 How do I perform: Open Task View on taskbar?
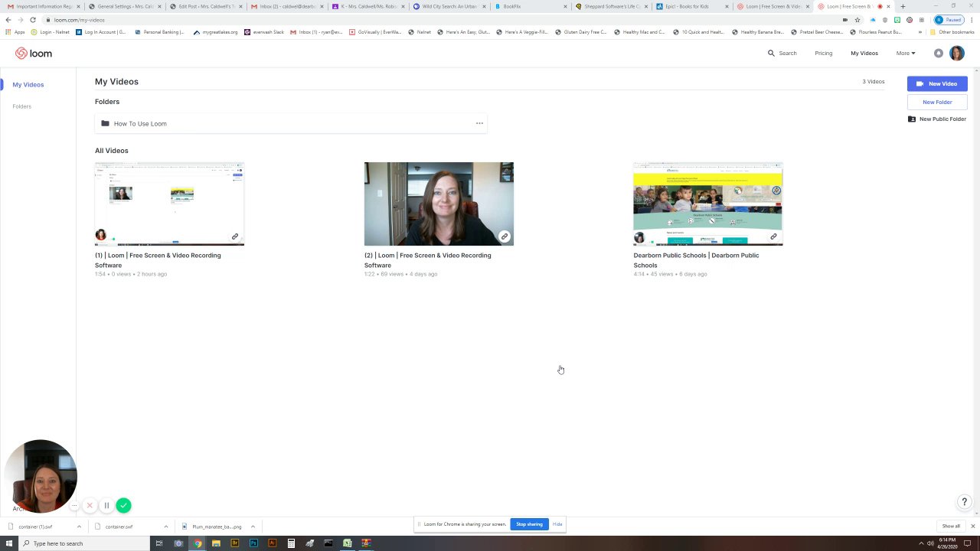point(159,543)
